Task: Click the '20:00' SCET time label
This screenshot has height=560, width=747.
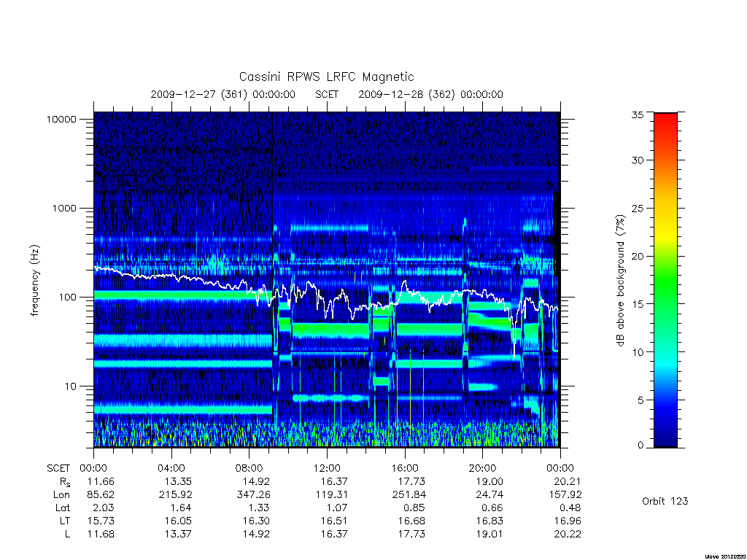Action: tap(483, 468)
